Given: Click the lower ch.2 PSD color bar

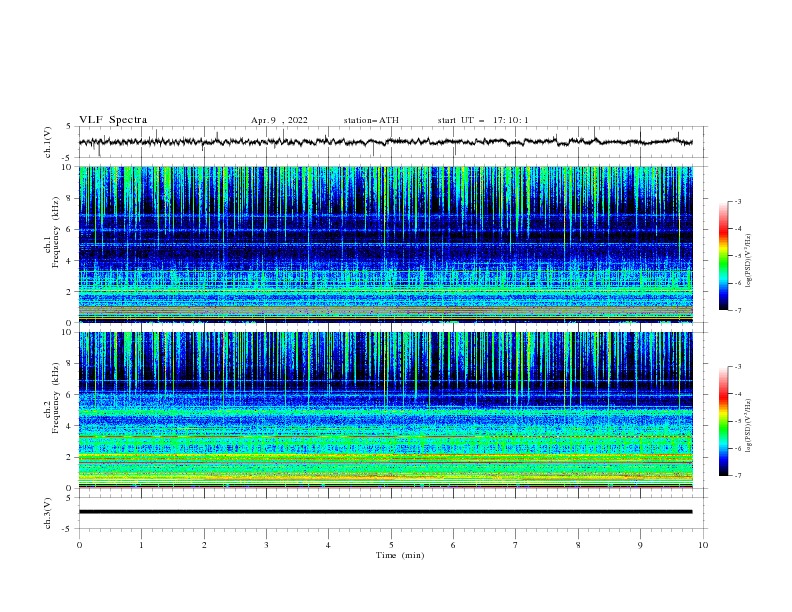Looking at the screenshot, I should click(723, 421).
